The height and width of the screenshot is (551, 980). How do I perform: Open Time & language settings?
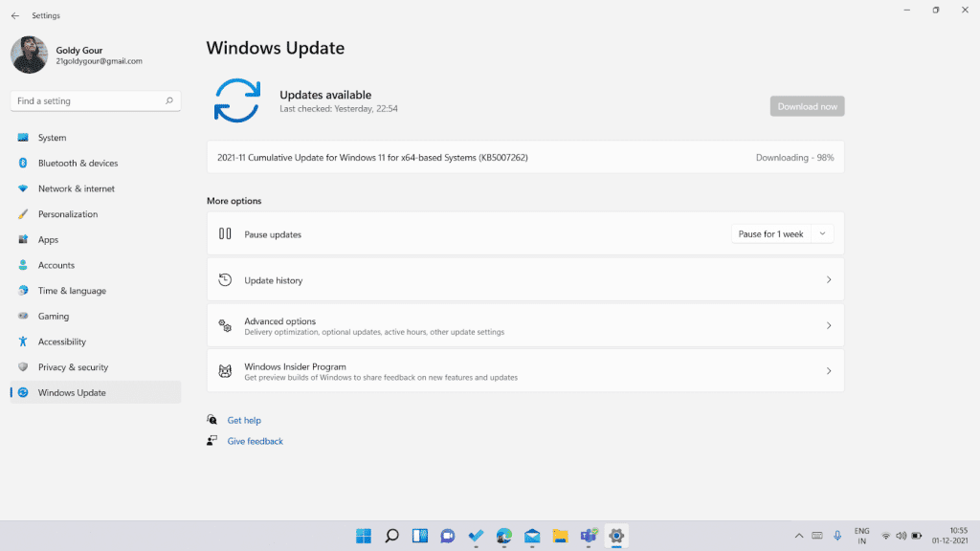tap(96, 291)
